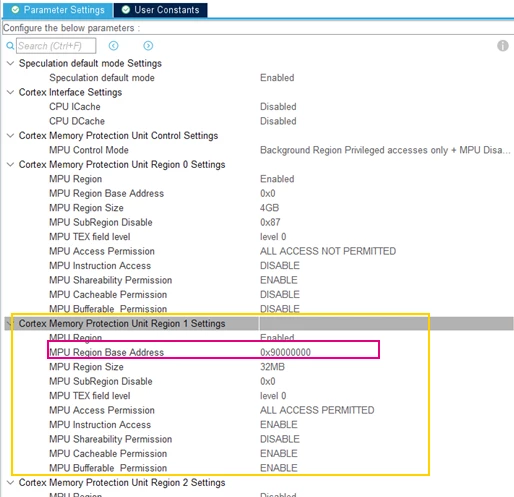Change Region 1 size 32MB value
The width and height of the screenshot is (514, 497).
click(x=272, y=367)
